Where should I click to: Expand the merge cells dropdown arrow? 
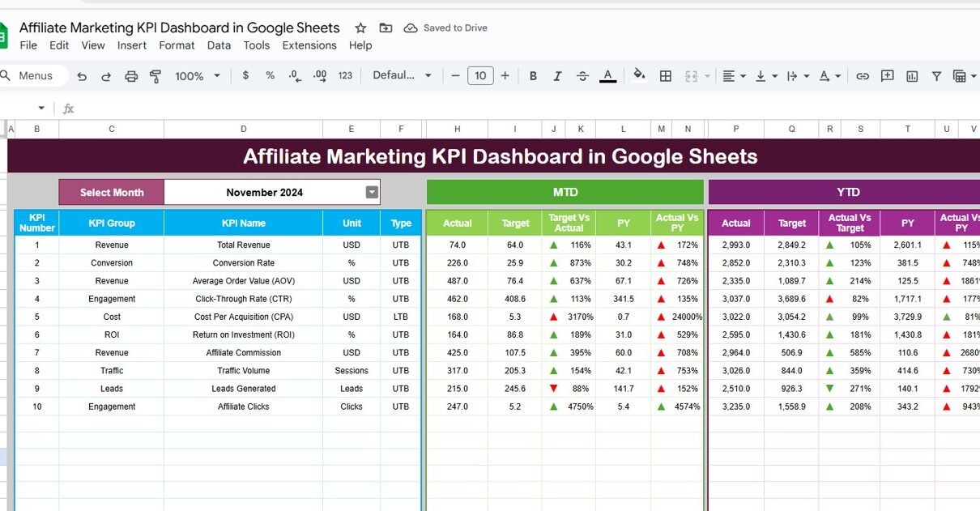tap(707, 76)
